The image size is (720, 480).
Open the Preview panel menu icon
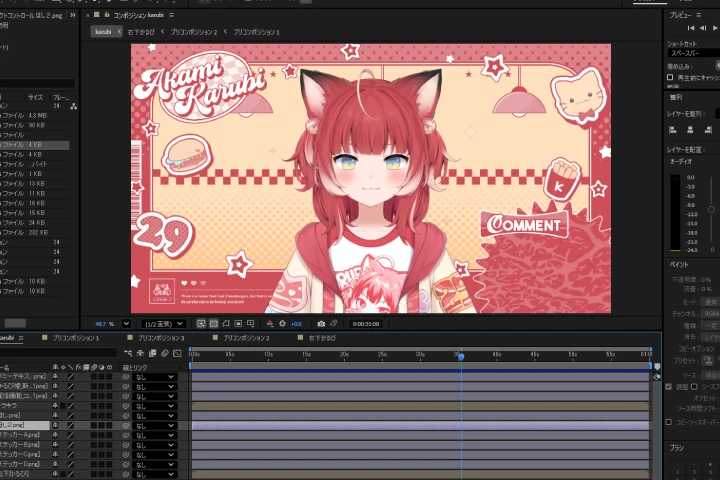pyautogui.click(x=698, y=15)
